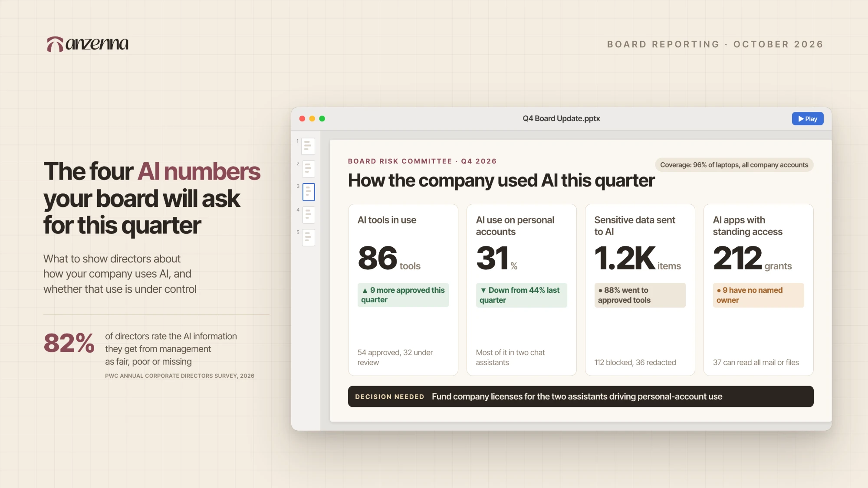The image size is (868, 488).
Task: Select slide 3 thumbnail
Action: coord(309,192)
